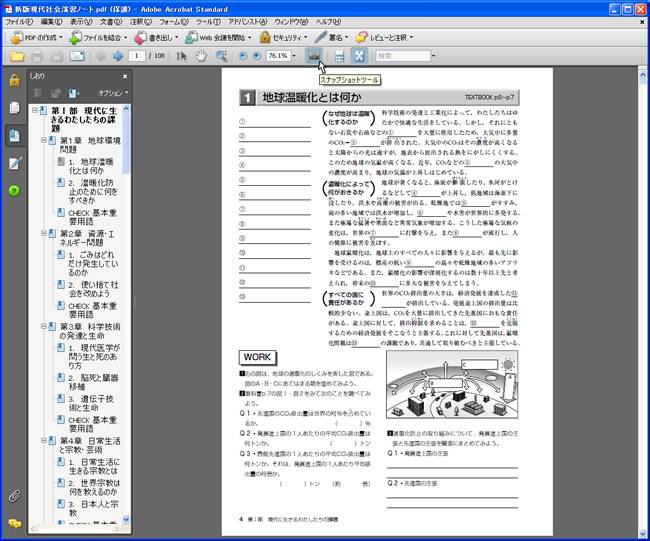
Task: Collapse the 第1章 地球環境問題 node
Action: (43, 140)
